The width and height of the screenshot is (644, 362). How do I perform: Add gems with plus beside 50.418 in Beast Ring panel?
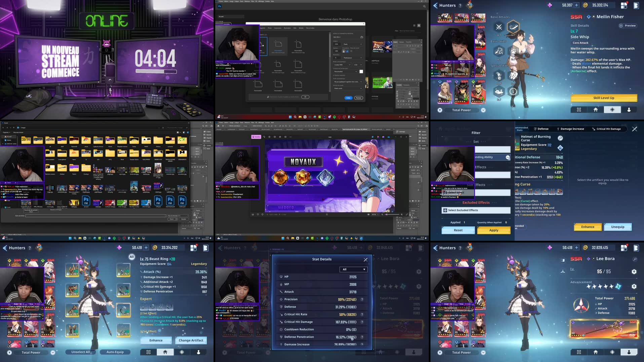(146, 248)
